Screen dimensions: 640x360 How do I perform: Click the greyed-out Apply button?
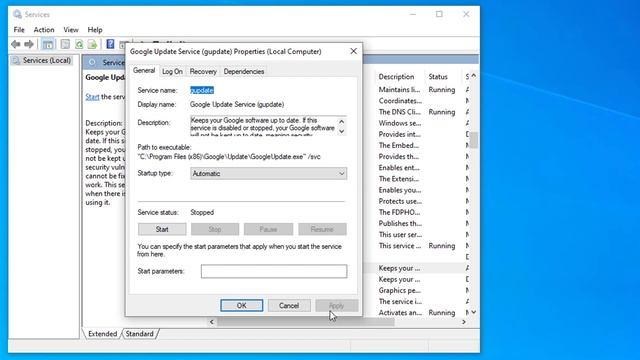click(336, 305)
